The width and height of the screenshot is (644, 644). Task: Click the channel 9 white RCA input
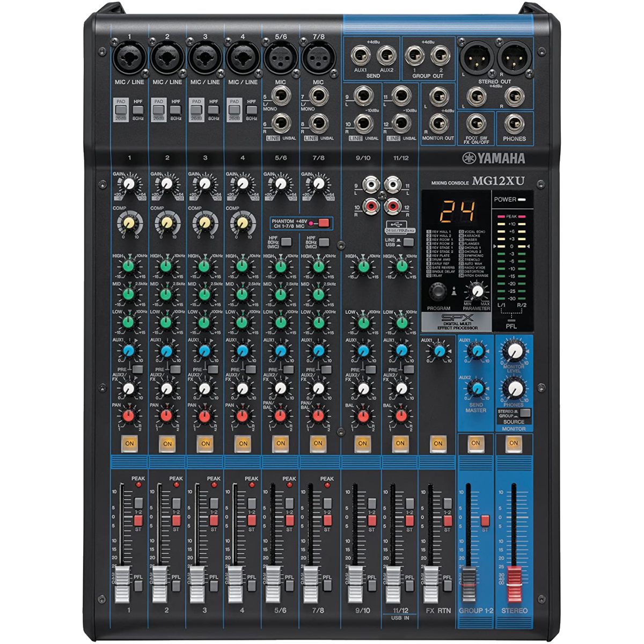[x=371, y=186]
